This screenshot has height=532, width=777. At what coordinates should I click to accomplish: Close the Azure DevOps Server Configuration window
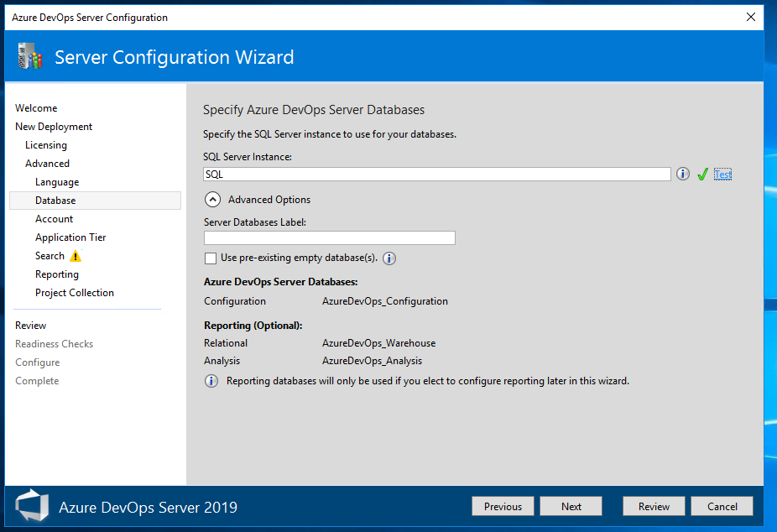point(751,17)
